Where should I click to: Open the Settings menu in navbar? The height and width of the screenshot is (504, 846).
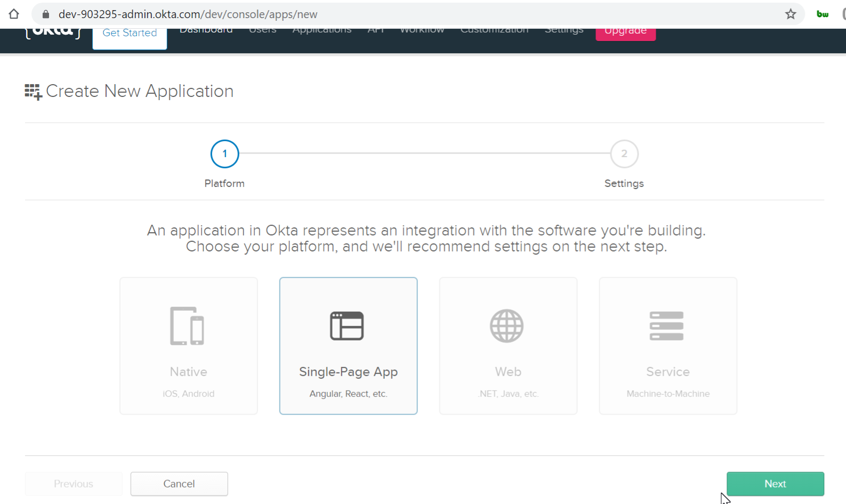564,31
